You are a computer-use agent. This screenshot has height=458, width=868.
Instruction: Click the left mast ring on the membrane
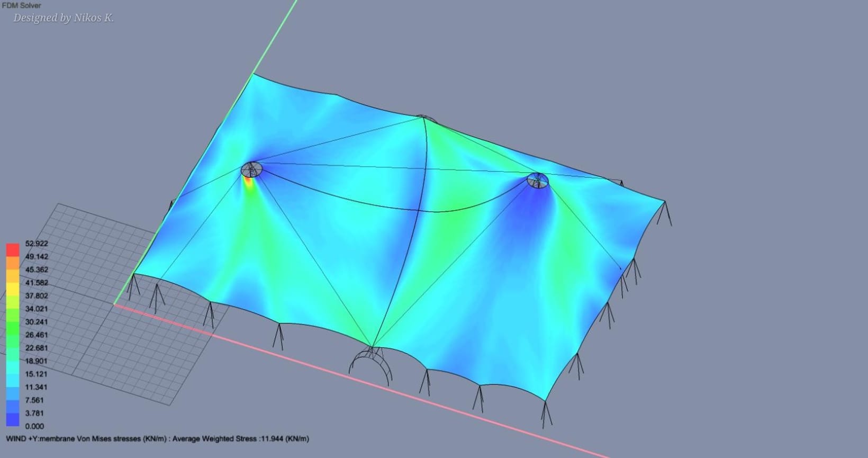coord(251,169)
